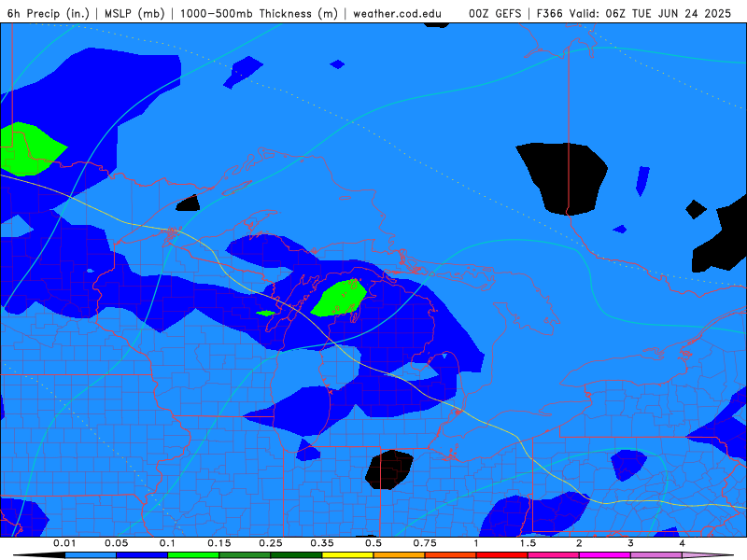
Task: Click the 'weather.cod.edu' text
Action: pyautogui.click(x=397, y=13)
